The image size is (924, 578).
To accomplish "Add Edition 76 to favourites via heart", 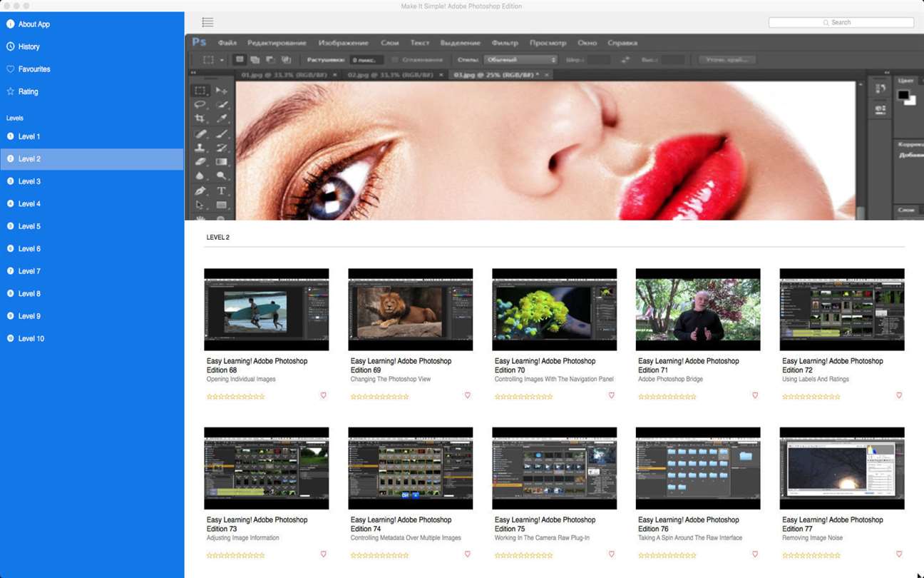I will pos(755,554).
